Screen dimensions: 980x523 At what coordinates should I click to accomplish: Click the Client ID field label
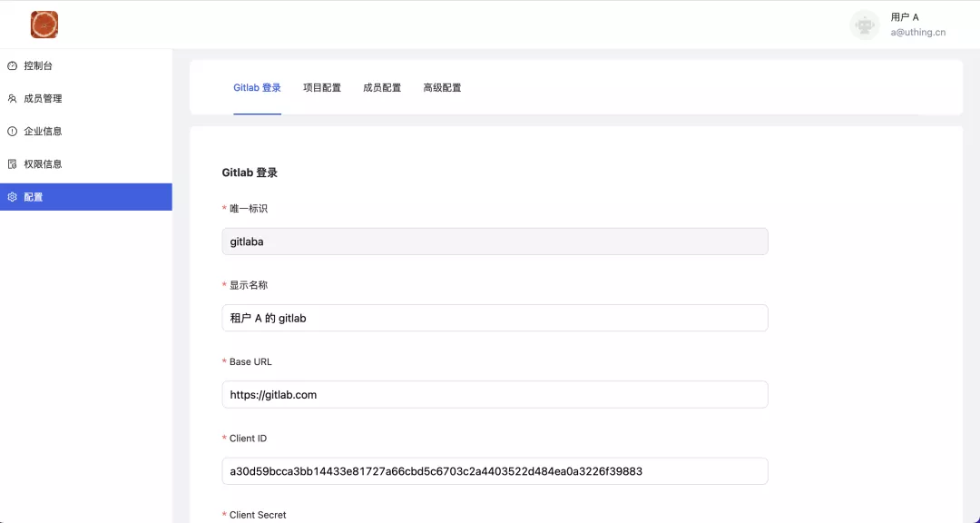(x=248, y=439)
